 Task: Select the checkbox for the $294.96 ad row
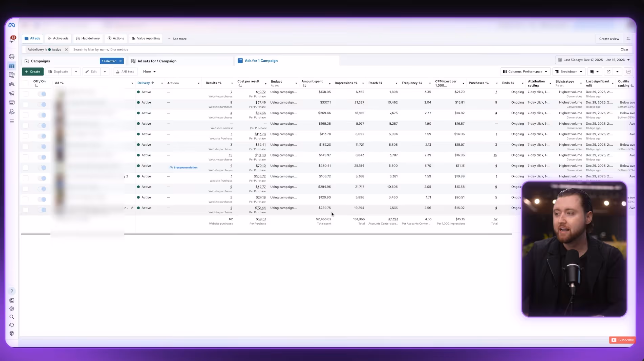(26, 189)
